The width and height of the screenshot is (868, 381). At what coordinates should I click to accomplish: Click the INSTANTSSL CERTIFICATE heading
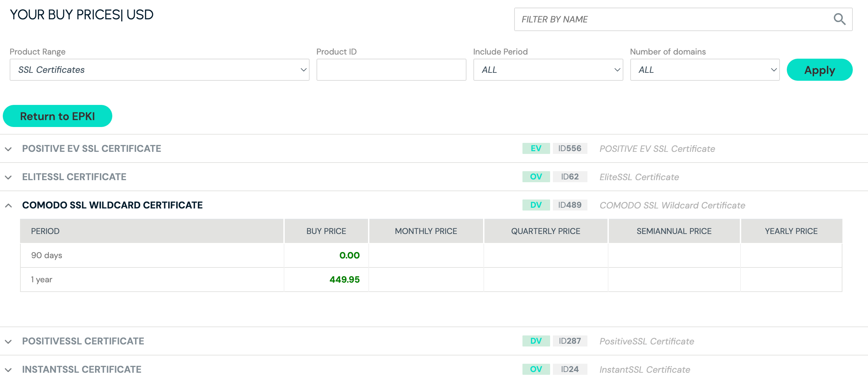point(82,369)
